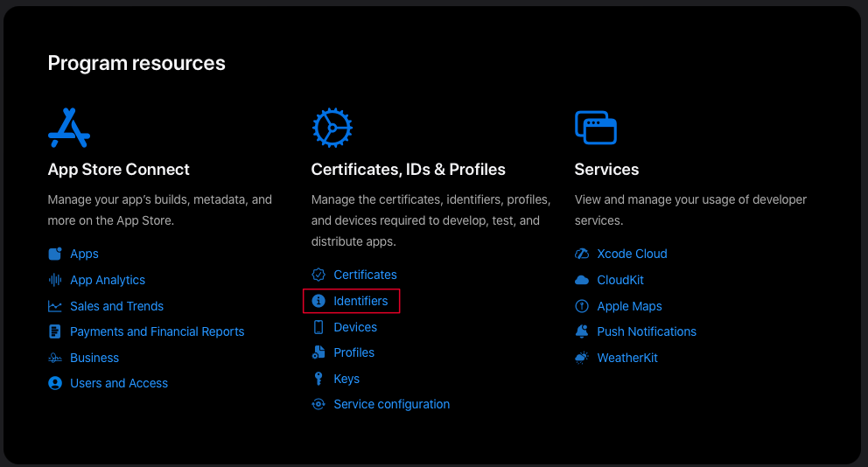Select the Identifiers link

(x=360, y=301)
